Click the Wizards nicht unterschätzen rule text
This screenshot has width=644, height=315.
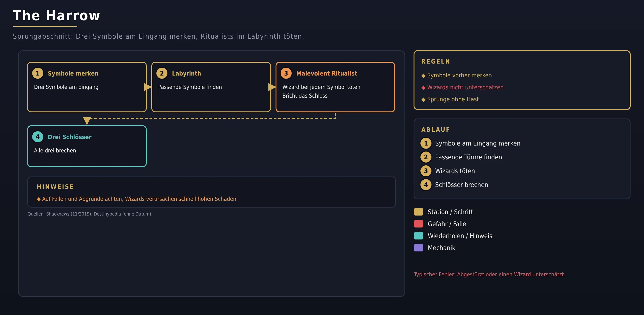click(x=465, y=87)
